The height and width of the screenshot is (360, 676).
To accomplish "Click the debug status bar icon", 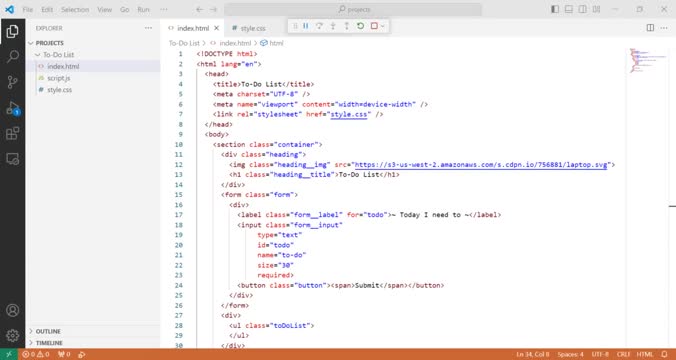I will pyautogui.click(x=81, y=354).
